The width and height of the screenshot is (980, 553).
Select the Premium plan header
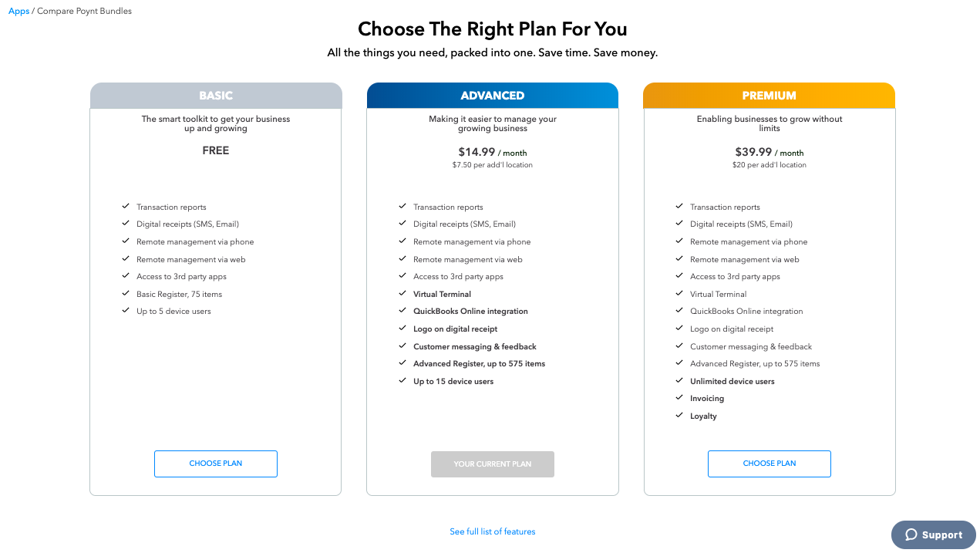[770, 96]
